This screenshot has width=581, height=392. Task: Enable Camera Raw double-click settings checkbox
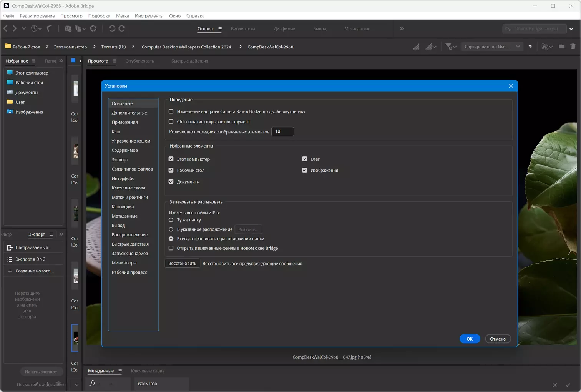click(171, 111)
